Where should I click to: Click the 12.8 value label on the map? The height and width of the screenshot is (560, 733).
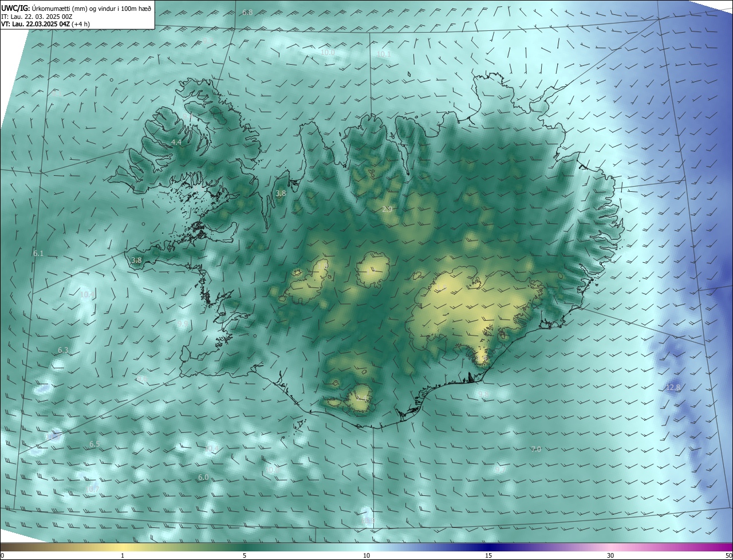pos(673,388)
